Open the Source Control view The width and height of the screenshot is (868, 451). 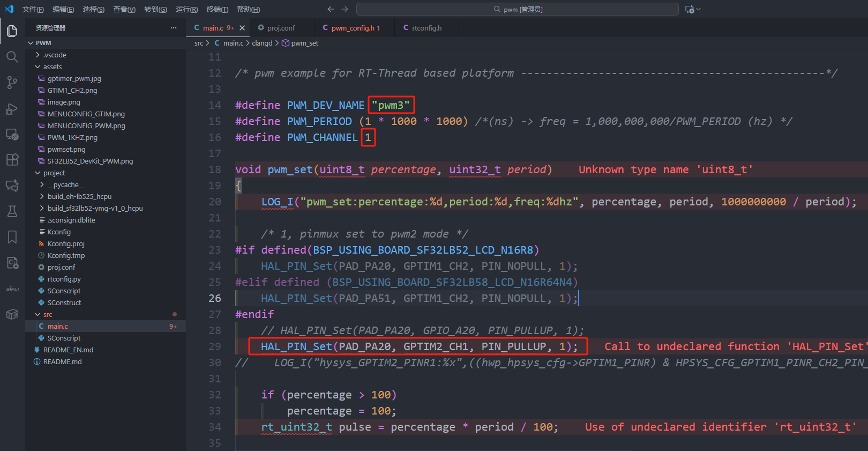tap(12, 83)
